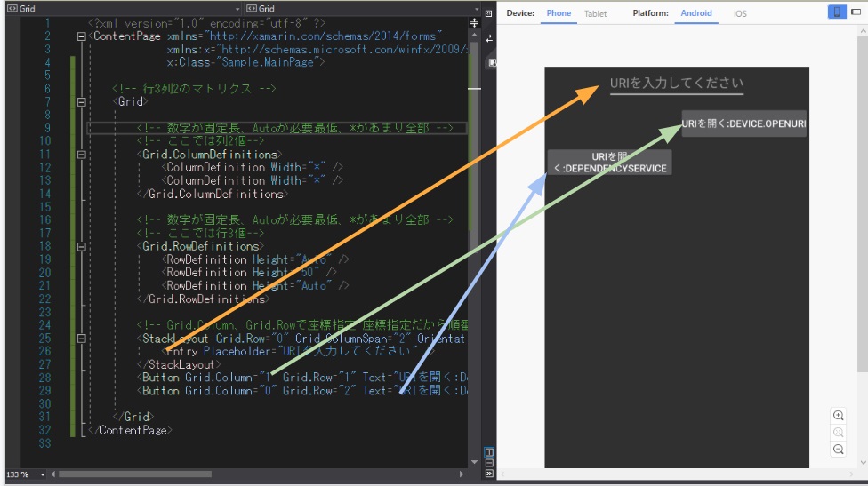
Task: Select Android platform tab
Action: coord(695,13)
